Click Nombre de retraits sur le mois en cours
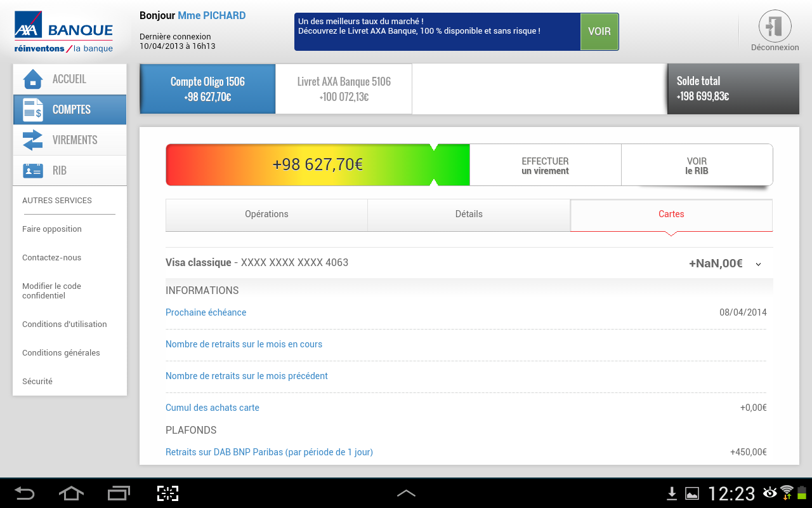The height and width of the screenshot is (508, 812). [x=244, y=344]
